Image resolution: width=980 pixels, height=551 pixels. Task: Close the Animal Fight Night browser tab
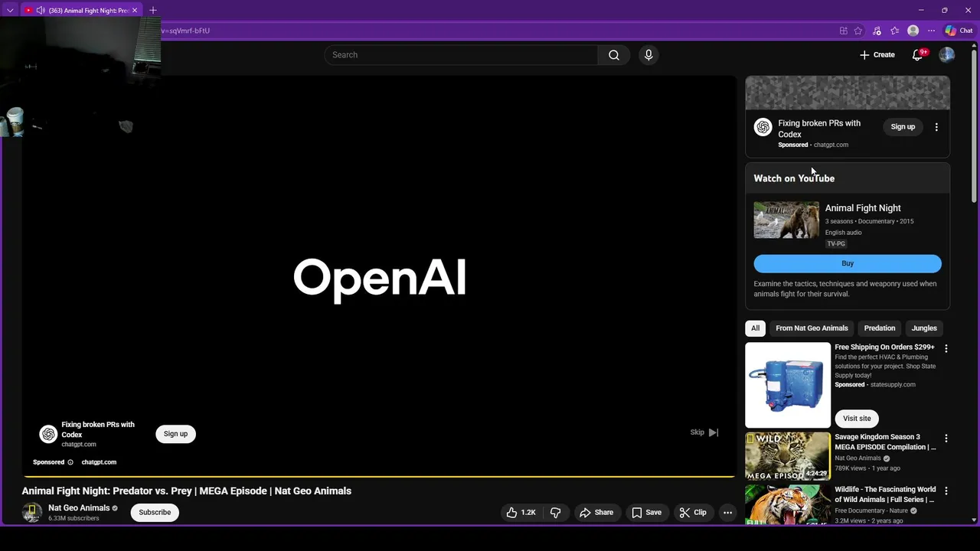point(136,10)
